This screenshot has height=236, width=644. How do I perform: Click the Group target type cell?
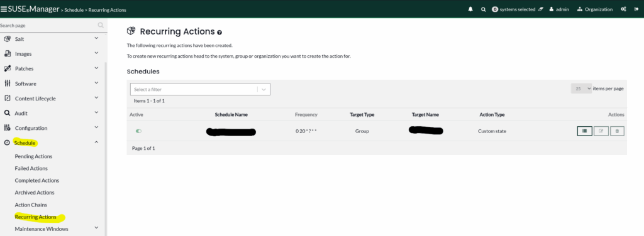(362, 131)
